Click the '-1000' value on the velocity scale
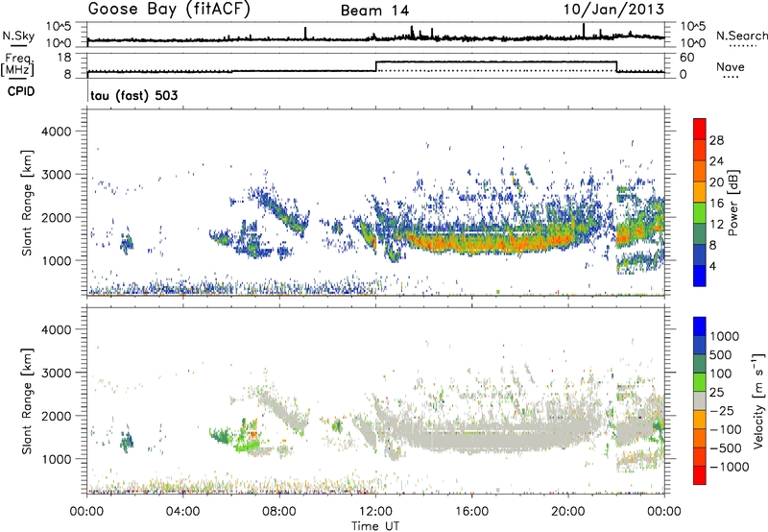 pyautogui.click(x=729, y=467)
